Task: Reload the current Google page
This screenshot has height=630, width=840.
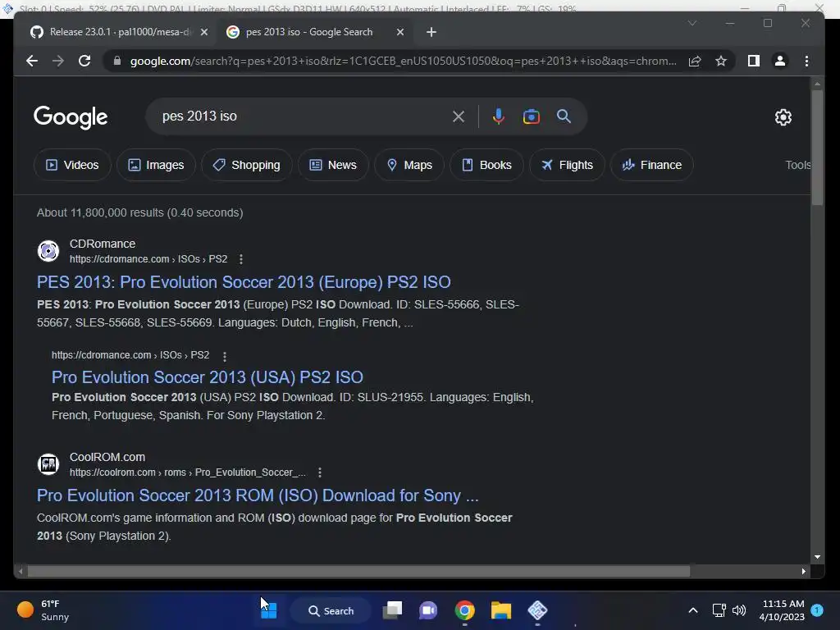Action: [84, 61]
